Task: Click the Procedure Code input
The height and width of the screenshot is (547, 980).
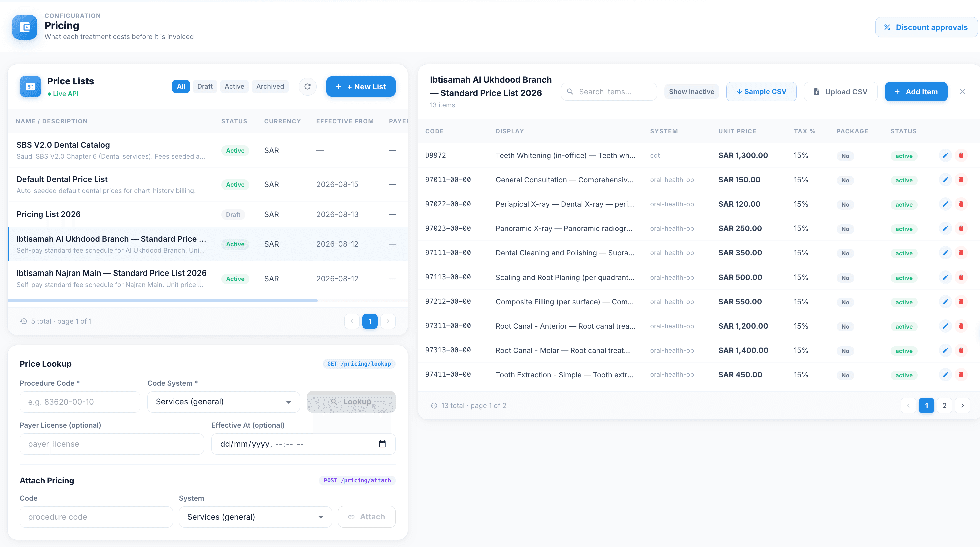Action: point(80,402)
